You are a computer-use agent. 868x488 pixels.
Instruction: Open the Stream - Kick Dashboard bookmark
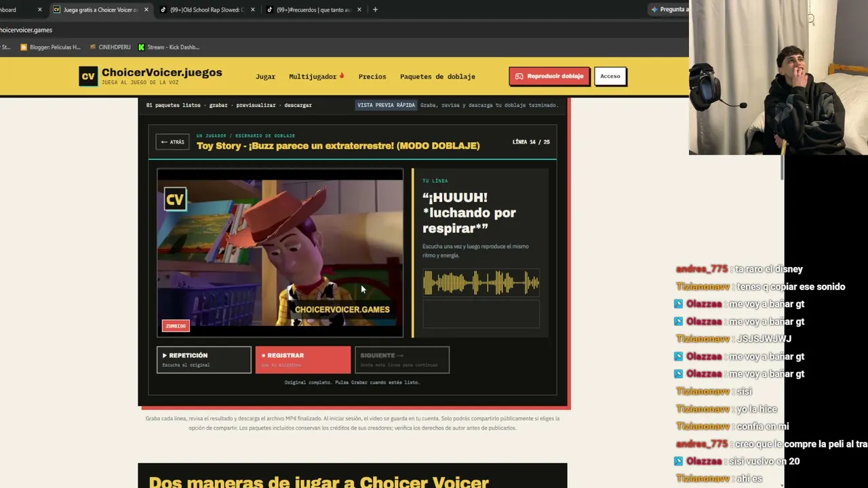(x=168, y=47)
